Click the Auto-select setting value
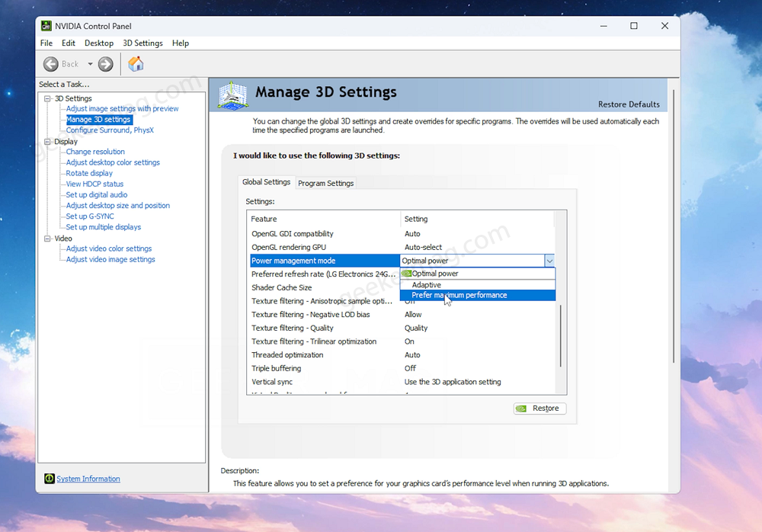 [x=423, y=247]
